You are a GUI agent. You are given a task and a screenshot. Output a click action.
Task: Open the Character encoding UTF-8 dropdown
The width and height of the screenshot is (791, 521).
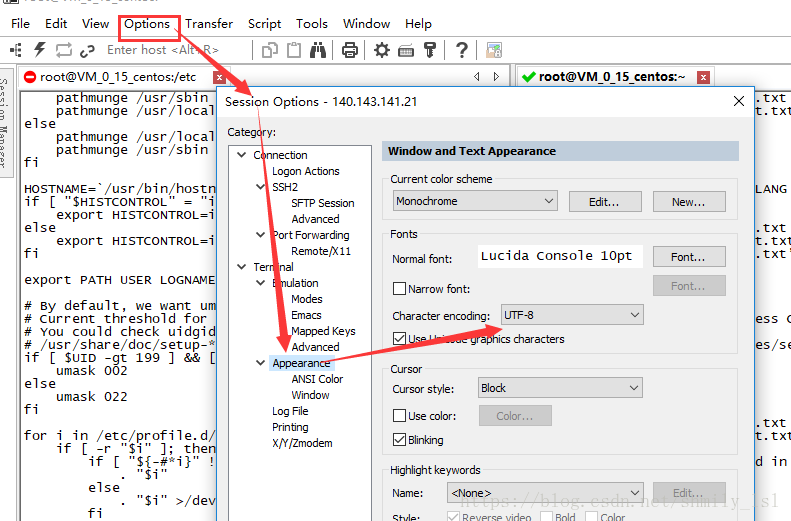[572, 315]
